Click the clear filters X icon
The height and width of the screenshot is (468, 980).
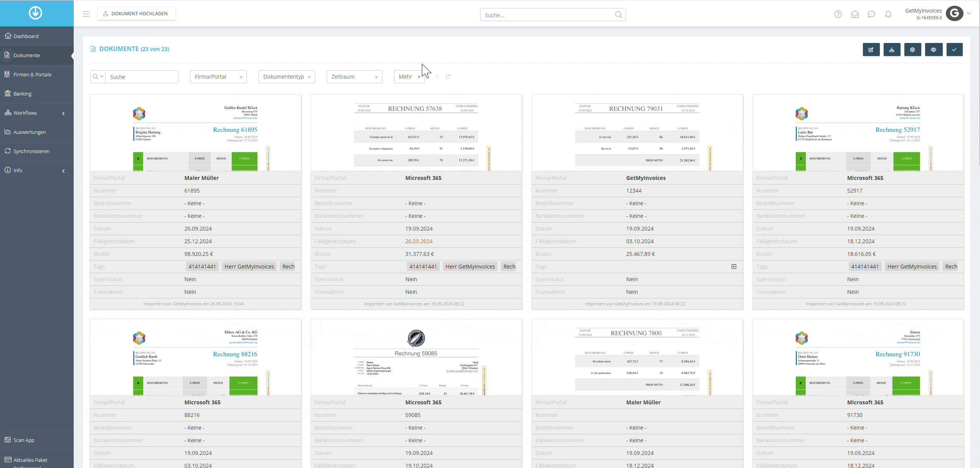tap(437, 77)
